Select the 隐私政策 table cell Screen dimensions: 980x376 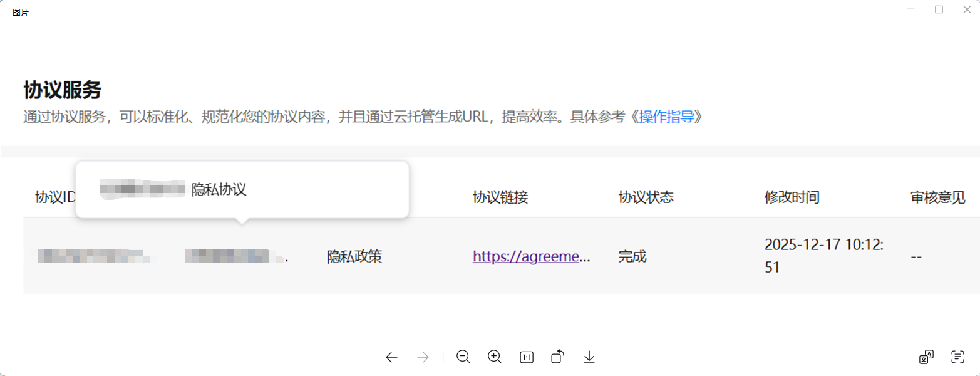point(355,256)
